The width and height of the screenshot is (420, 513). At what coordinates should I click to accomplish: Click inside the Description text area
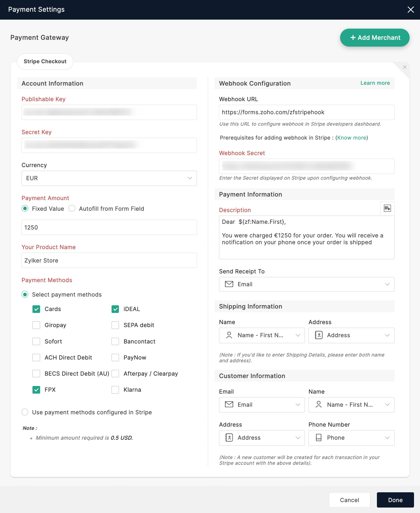pos(307,237)
